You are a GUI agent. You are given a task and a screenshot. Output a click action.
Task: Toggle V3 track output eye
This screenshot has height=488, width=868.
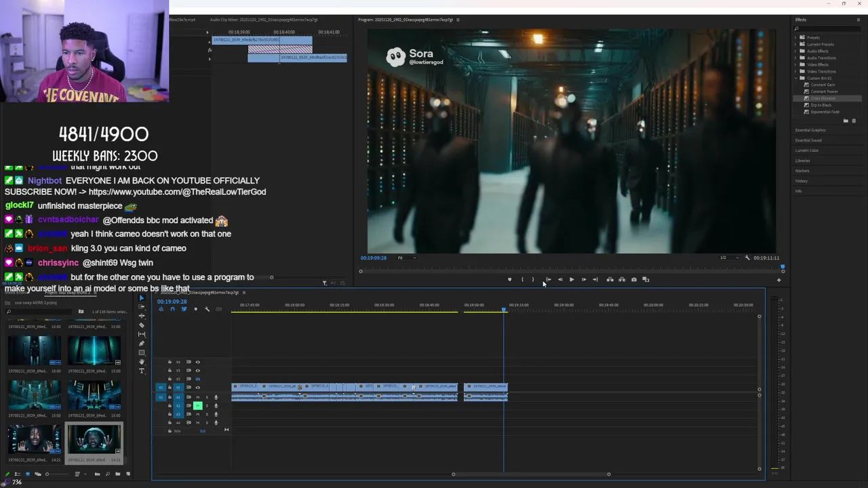coord(198,371)
